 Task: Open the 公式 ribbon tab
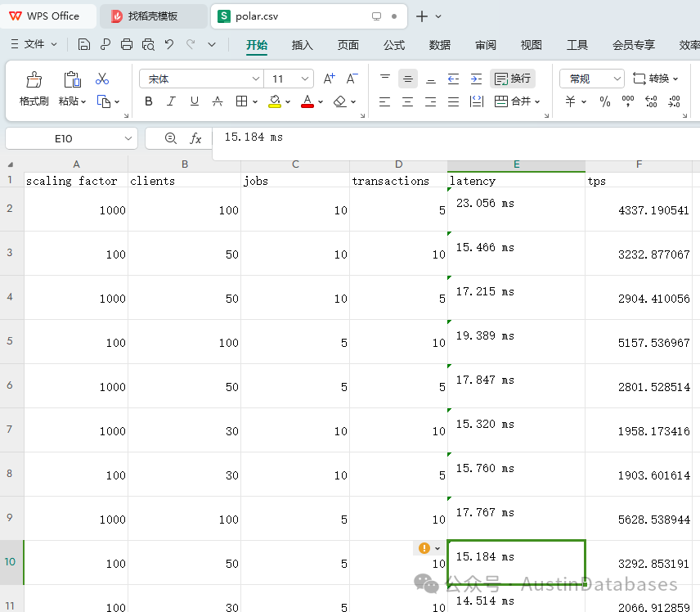click(394, 45)
